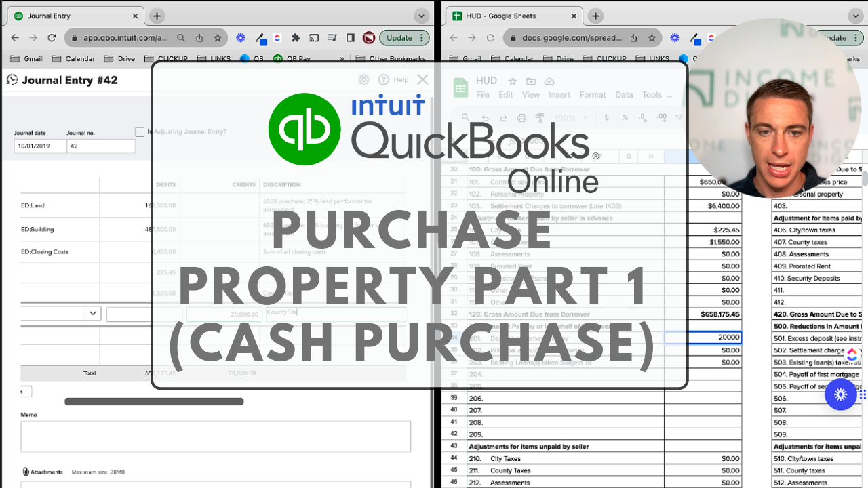Open Print from the Google Sheets toolbar
Screen dimensions: 868x488
521,117
